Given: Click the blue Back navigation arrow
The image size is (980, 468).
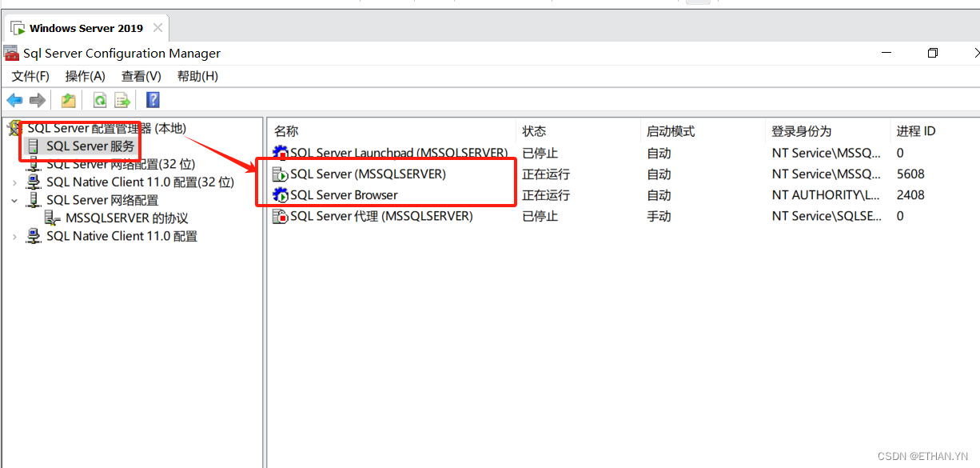Looking at the screenshot, I should point(15,100).
